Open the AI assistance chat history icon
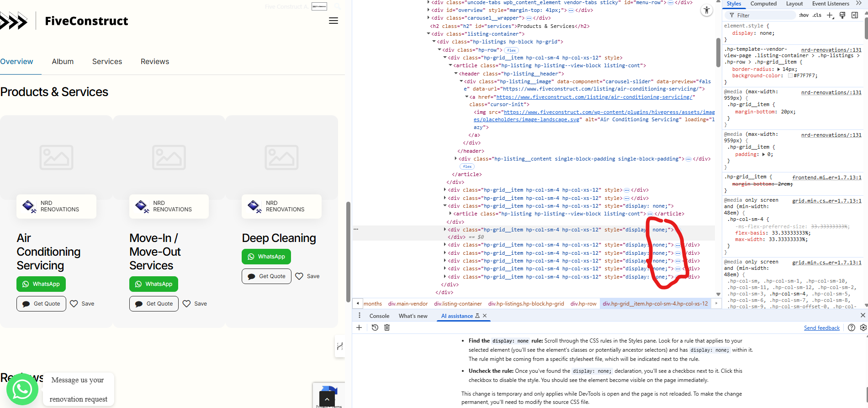This screenshot has height=408, width=868. (x=375, y=327)
